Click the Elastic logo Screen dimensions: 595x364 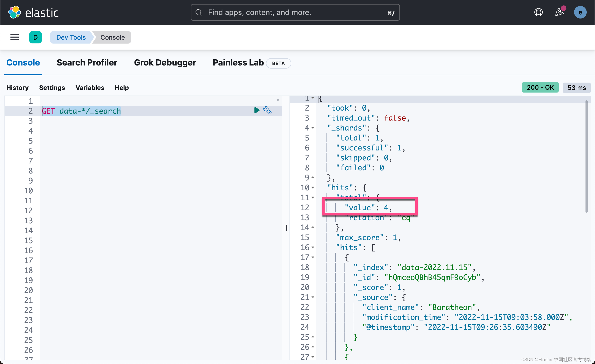pyautogui.click(x=34, y=13)
